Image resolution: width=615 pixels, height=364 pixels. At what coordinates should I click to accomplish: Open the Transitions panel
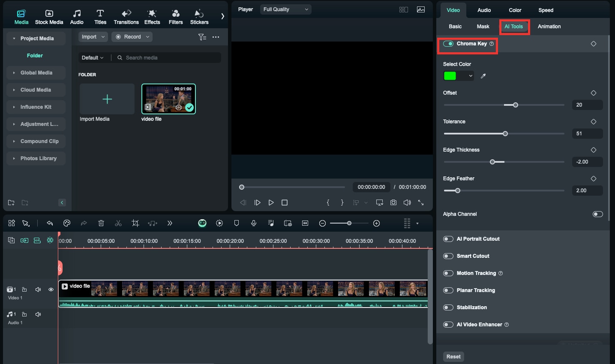(x=126, y=17)
